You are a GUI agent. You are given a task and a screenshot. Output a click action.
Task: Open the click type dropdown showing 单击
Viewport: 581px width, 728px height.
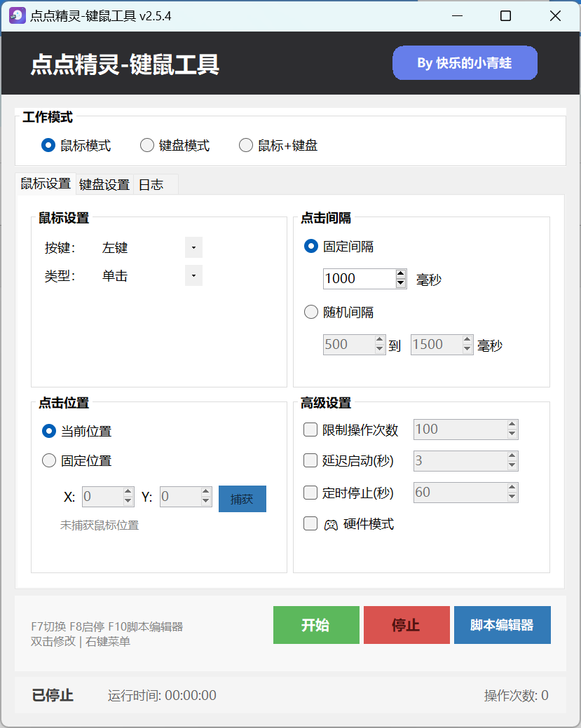(x=193, y=275)
